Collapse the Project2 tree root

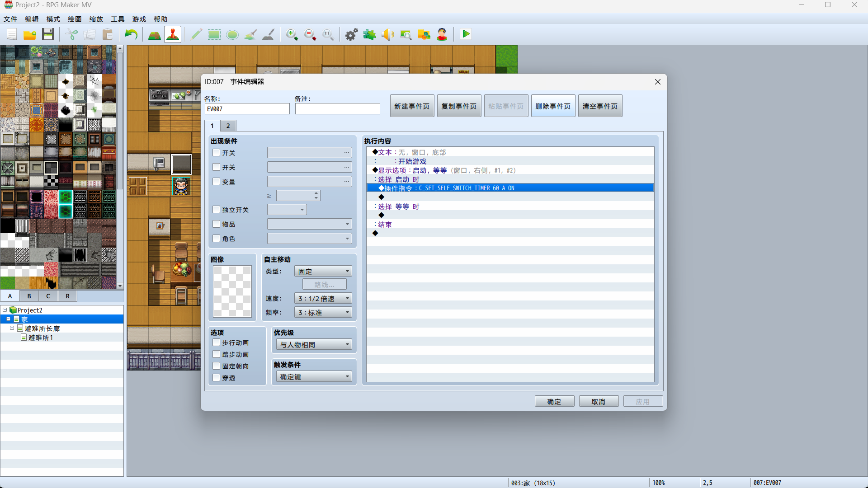tap(5, 310)
